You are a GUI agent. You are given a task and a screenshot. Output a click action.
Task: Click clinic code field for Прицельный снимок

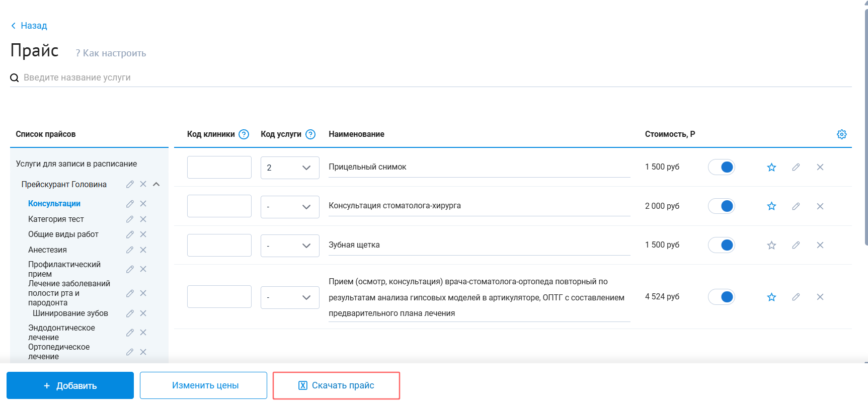coord(219,167)
